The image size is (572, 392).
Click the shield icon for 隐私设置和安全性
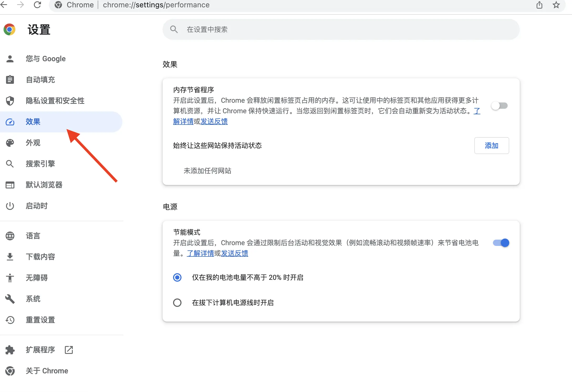coord(10,101)
